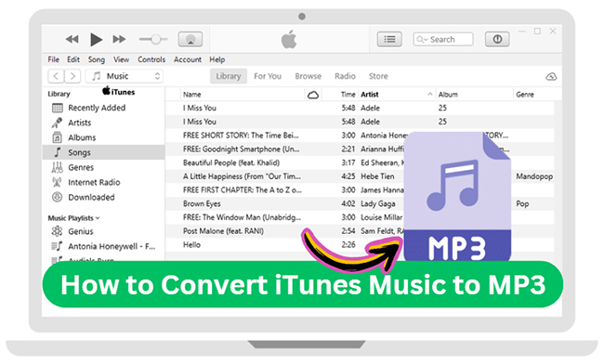Toggle Artist column sort arrow

pos(430,95)
